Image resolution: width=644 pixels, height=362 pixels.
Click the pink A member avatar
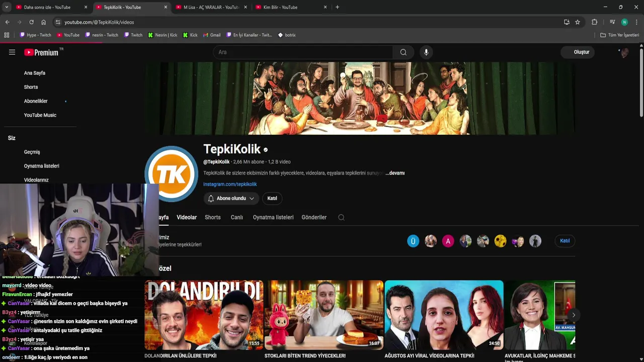pos(448,241)
